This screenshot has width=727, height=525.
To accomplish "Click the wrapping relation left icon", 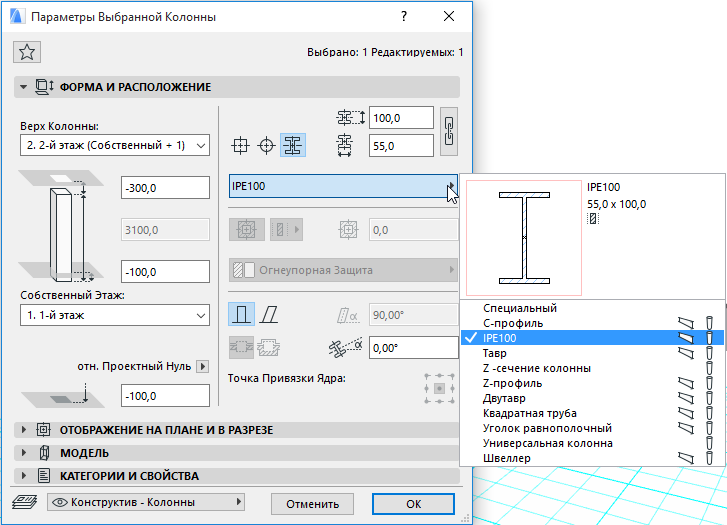I will click(241, 347).
